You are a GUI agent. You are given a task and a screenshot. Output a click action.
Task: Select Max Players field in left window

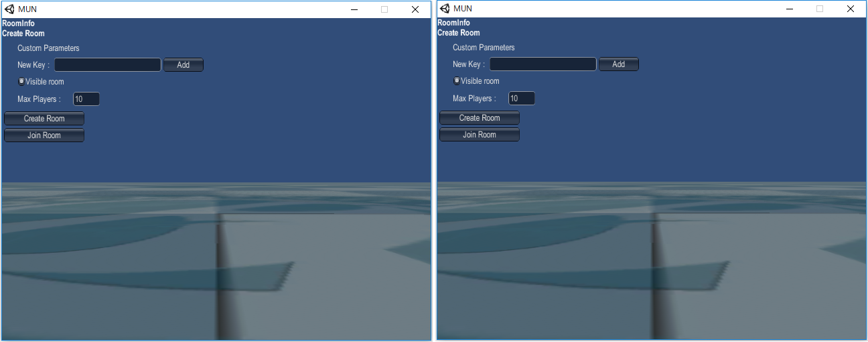86,99
